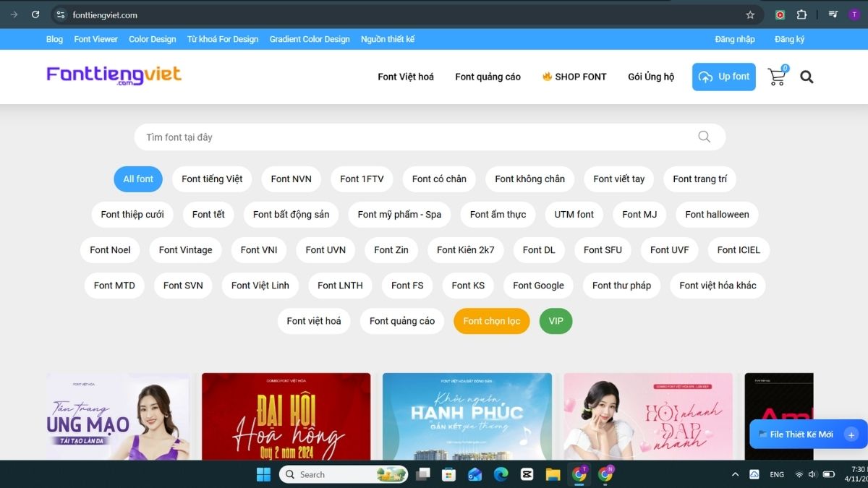
Task: Click the "Blog" menu item
Action: (x=54, y=39)
